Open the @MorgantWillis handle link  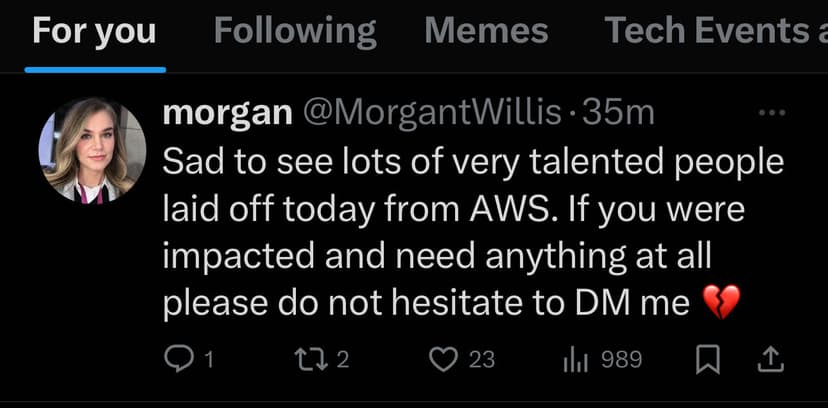pyautogui.click(x=432, y=113)
